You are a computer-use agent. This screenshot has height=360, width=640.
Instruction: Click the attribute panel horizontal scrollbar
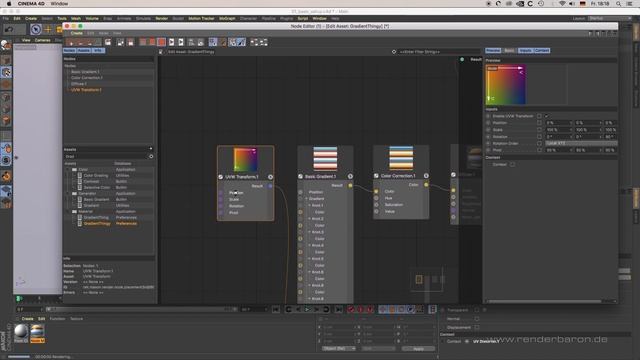(544, 302)
